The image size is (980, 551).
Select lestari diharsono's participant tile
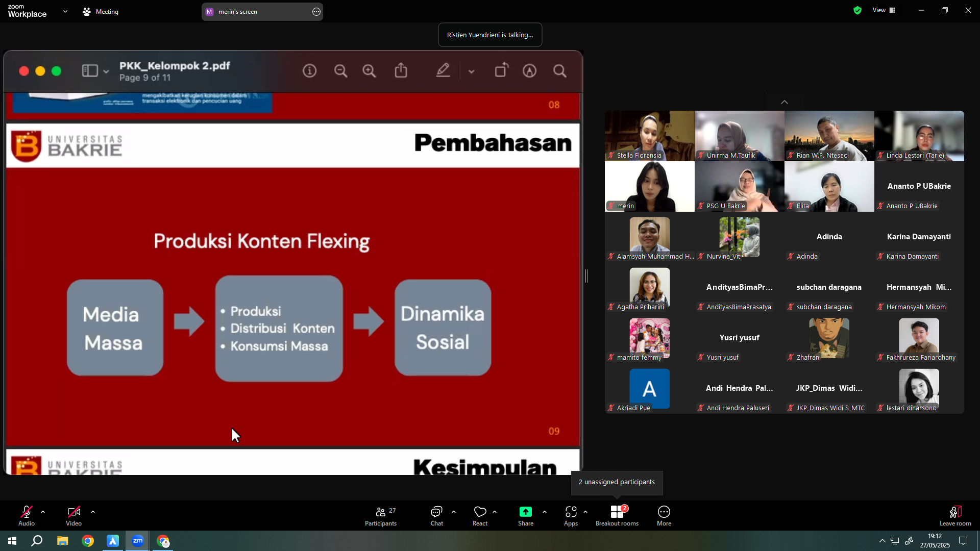pos(919,388)
